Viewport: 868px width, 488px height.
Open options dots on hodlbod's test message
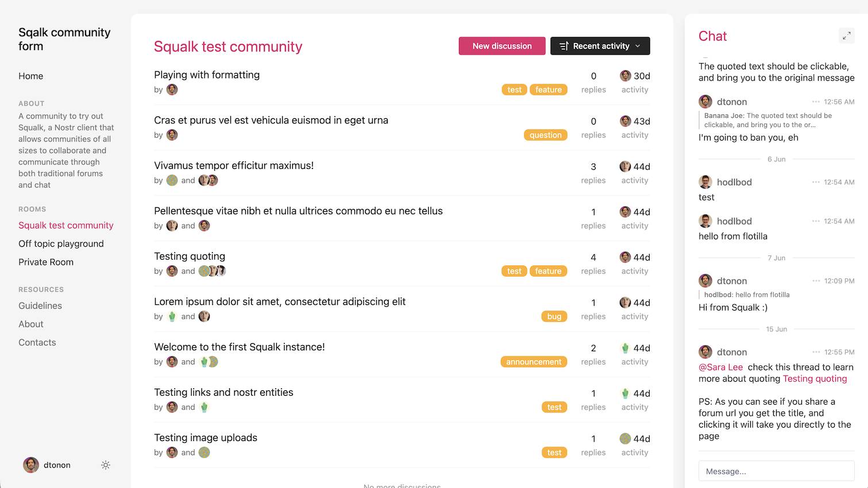[x=816, y=182]
